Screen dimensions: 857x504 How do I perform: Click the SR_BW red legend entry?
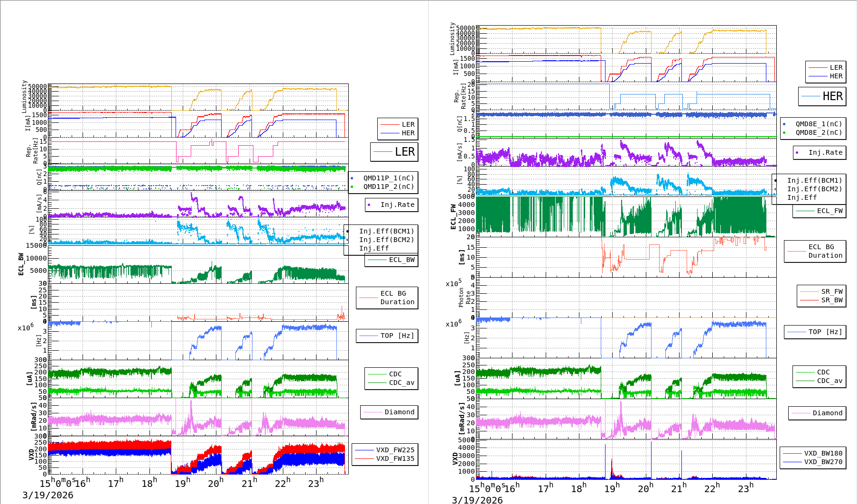pyautogui.click(x=831, y=300)
